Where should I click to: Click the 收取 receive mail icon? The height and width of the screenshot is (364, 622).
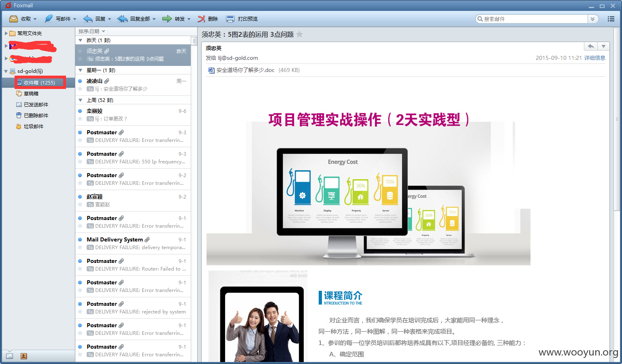13,19
